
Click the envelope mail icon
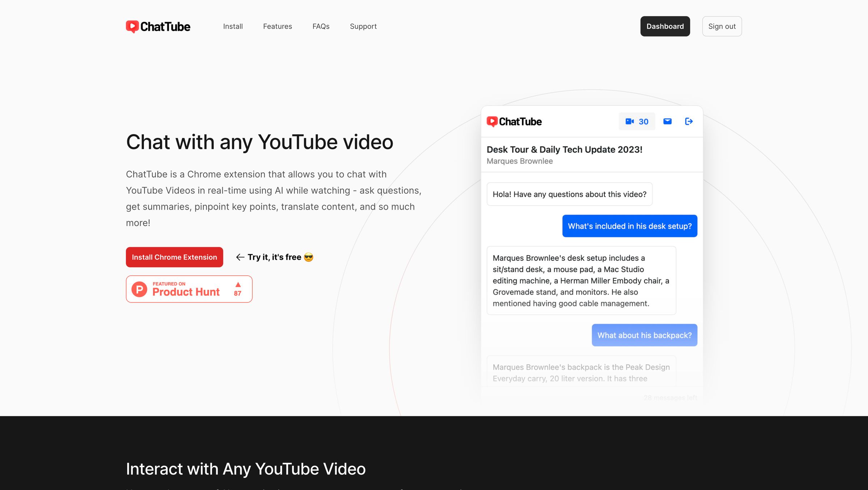point(667,121)
